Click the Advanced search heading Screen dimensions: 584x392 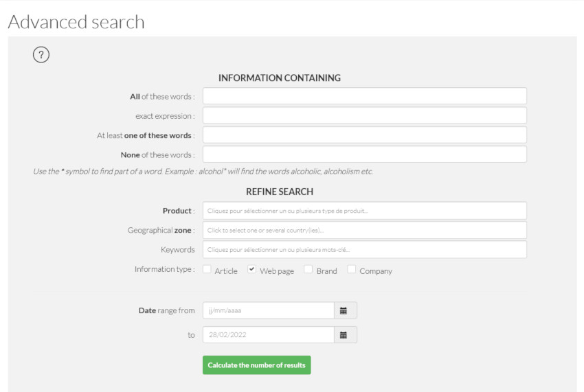point(76,22)
